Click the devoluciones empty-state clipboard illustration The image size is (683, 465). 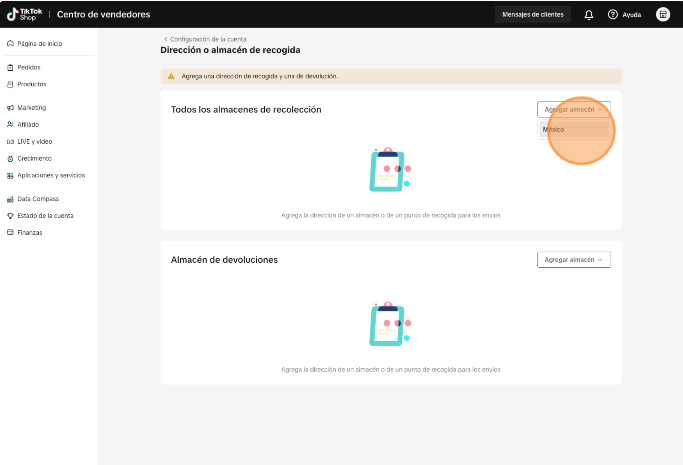pos(390,324)
